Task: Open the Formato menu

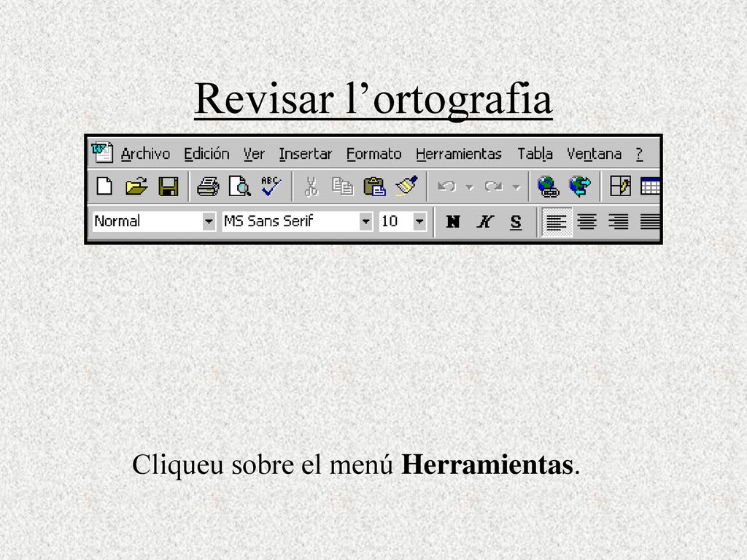Action: pyautogui.click(x=374, y=154)
